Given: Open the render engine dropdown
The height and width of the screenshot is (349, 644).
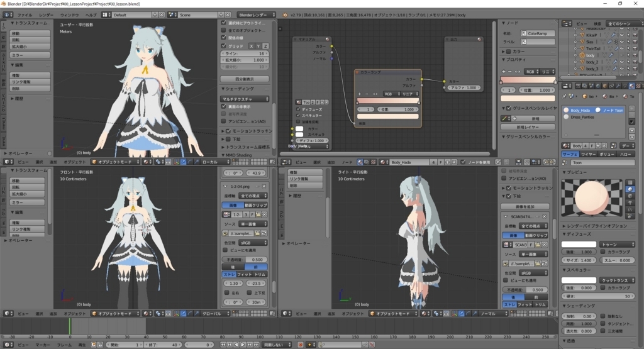Looking at the screenshot, I should [257, 15].
